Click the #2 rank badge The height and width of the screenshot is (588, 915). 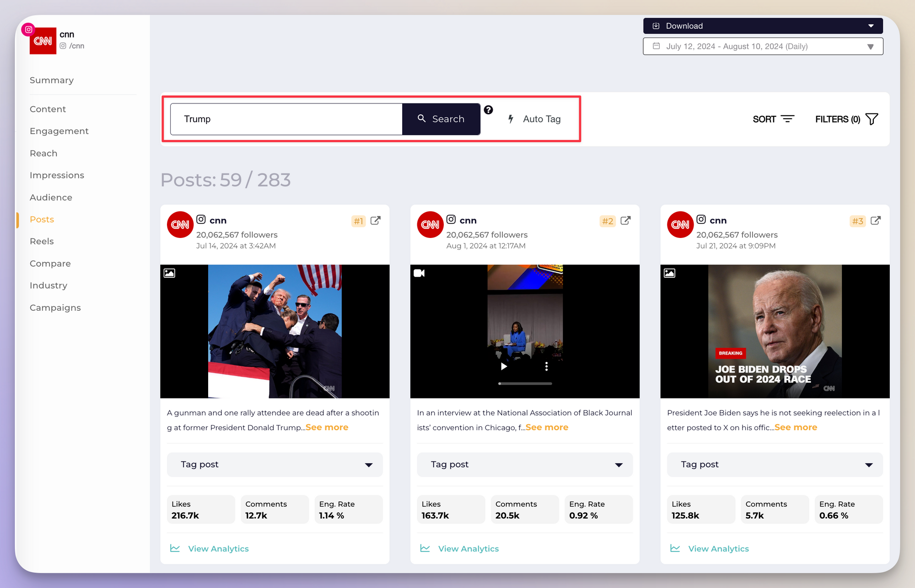(x=608, y=221)
